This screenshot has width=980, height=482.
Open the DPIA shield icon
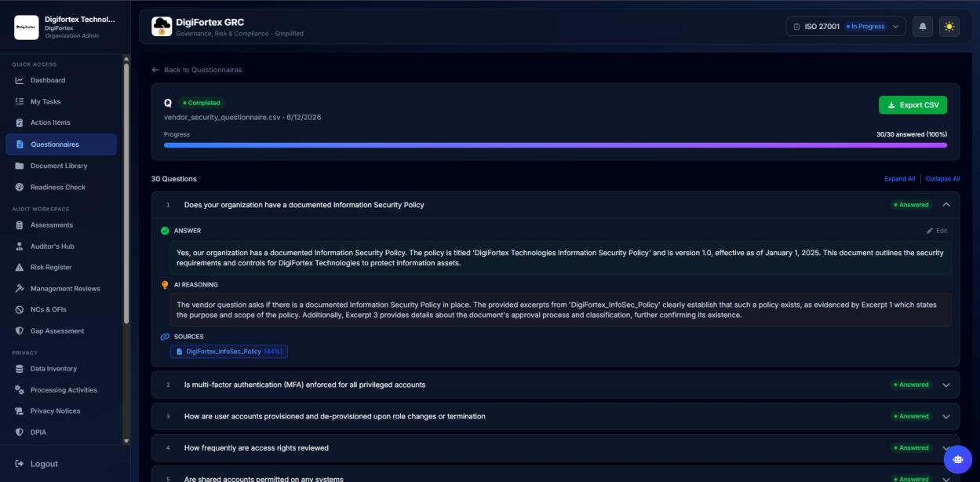coord(20,432)
